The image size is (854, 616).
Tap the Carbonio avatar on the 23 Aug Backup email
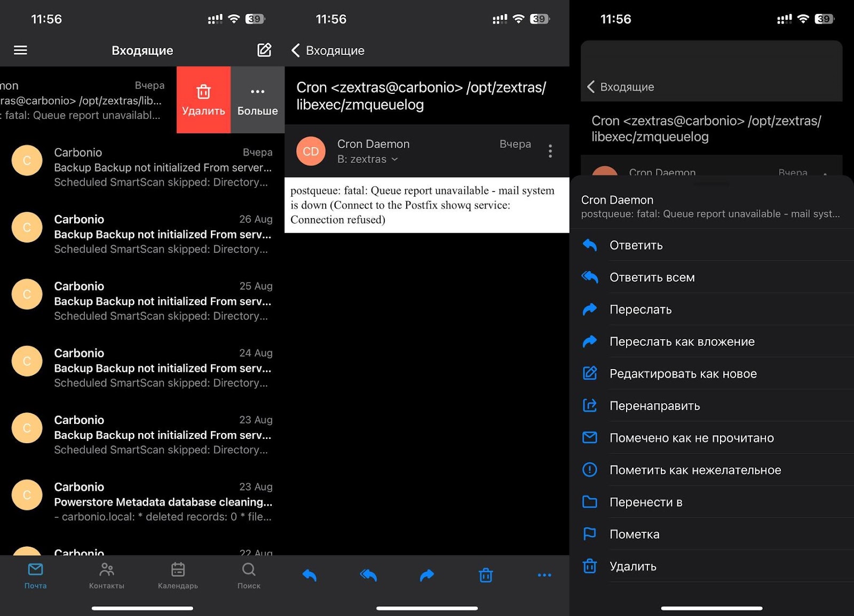pos(27,428)
